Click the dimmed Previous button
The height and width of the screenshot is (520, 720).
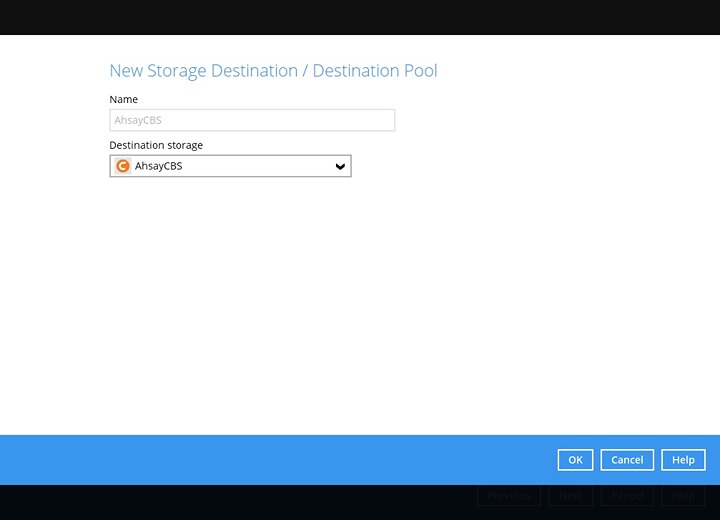coord(508,496)
